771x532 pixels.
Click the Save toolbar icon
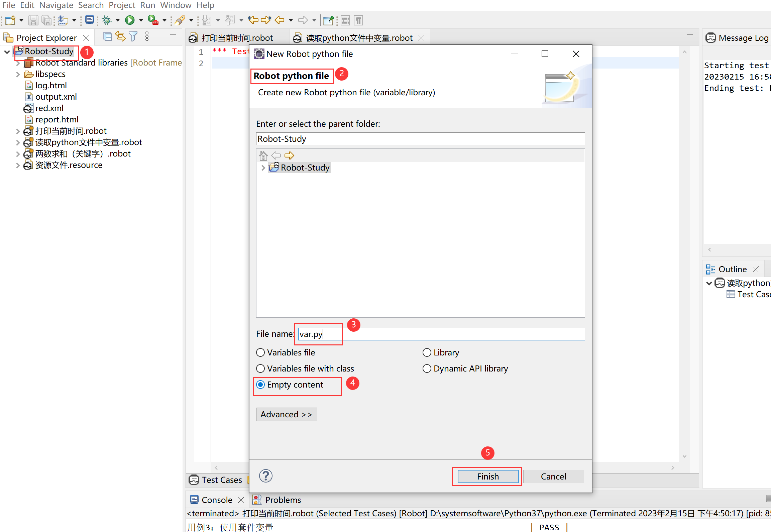coord(33,20)
